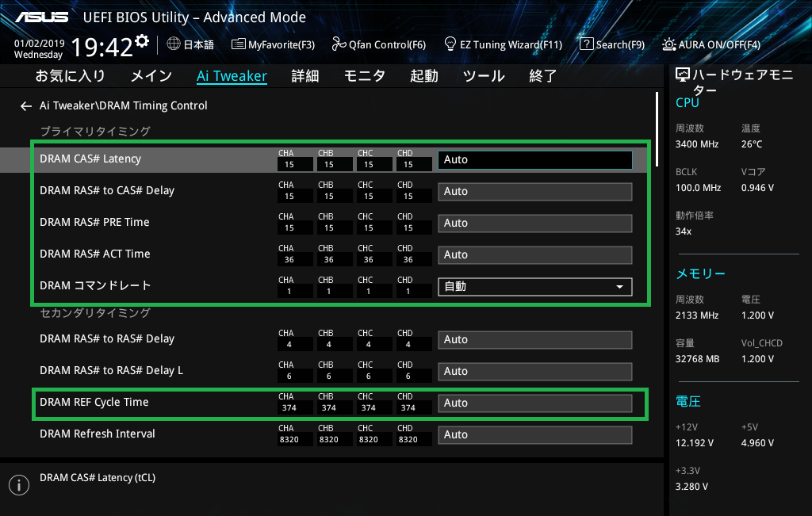Click the info icon at bottom left
The height and width of the screenshot is (516, 812).
pyautogui.click(x=19, y=485)
